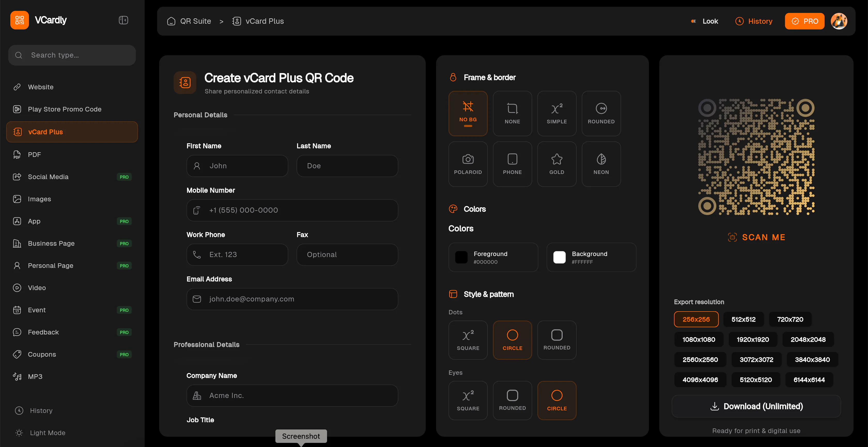Select the Simple frame option
The image size is (868, 447).
click(557, 114)
